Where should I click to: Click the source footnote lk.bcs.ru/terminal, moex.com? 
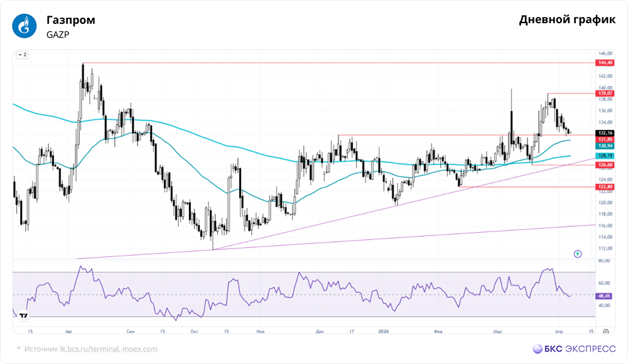click(109, 349)
